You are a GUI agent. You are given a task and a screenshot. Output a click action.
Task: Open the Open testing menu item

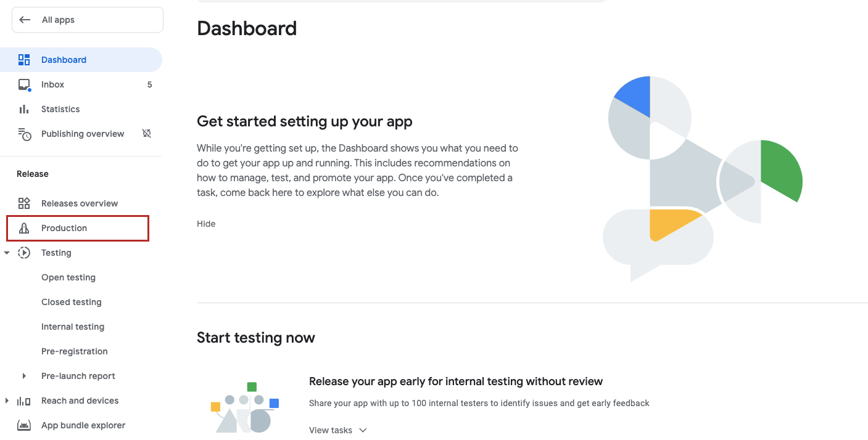click(x=68, y=277)
